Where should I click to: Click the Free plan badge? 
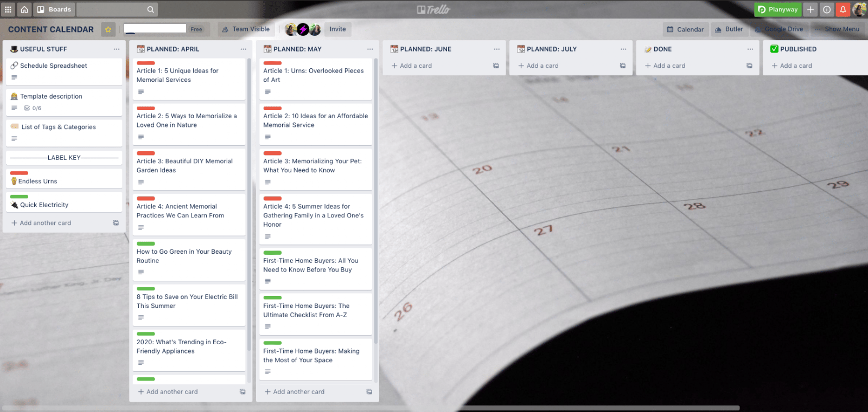click(x=196, y=29)
